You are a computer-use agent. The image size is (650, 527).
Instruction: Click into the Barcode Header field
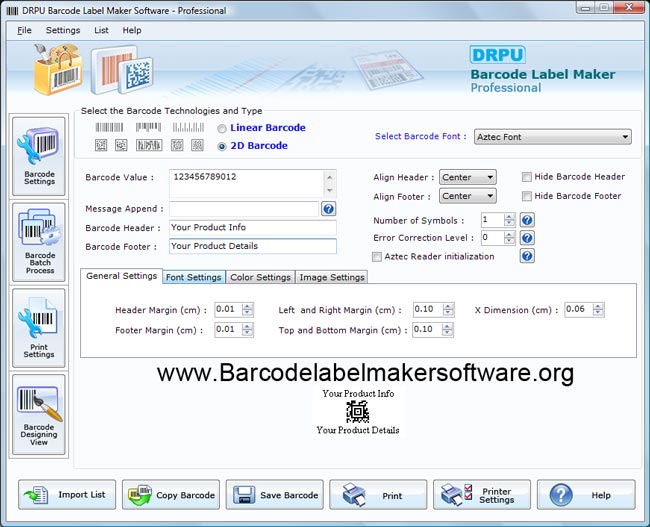253,228
